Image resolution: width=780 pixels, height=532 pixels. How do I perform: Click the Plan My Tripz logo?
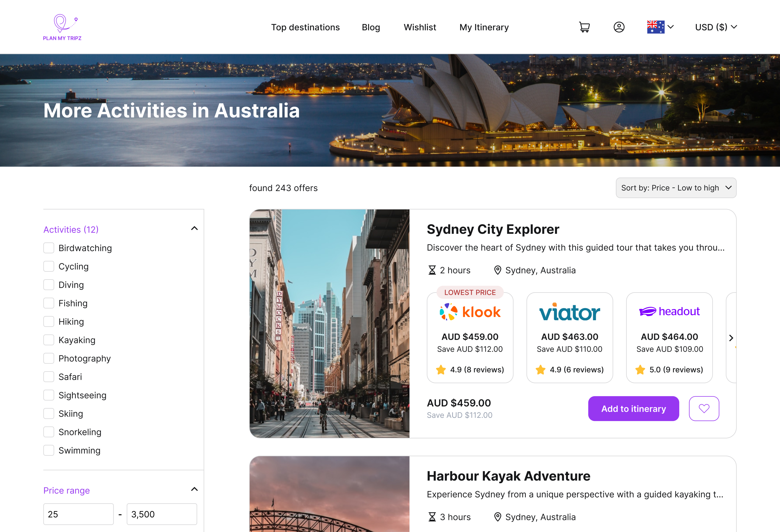point(62,28)
